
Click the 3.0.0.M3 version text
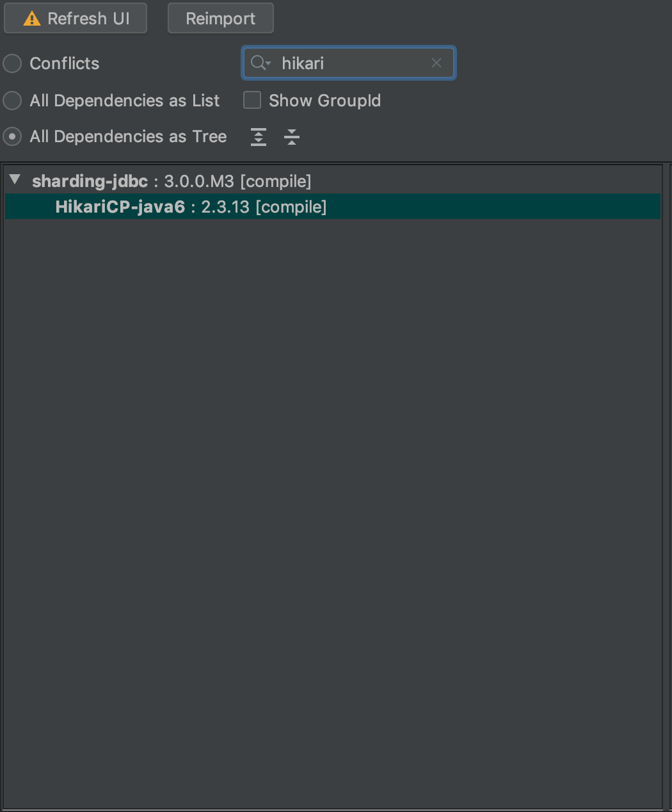(200, 181)
